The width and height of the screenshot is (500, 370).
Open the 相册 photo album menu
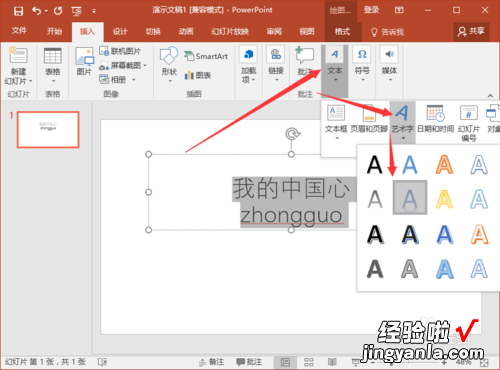point(117,80)
